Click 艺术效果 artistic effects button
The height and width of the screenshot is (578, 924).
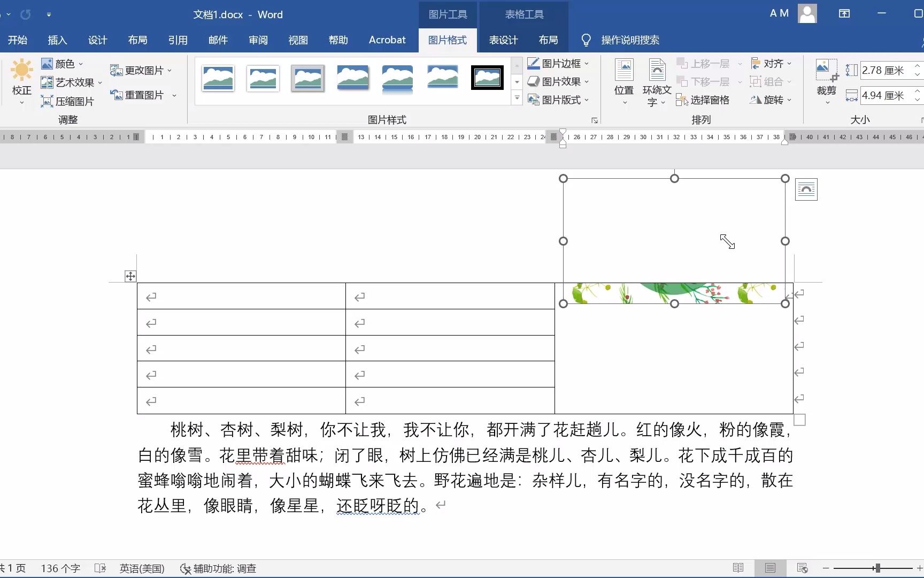point(70,82)
